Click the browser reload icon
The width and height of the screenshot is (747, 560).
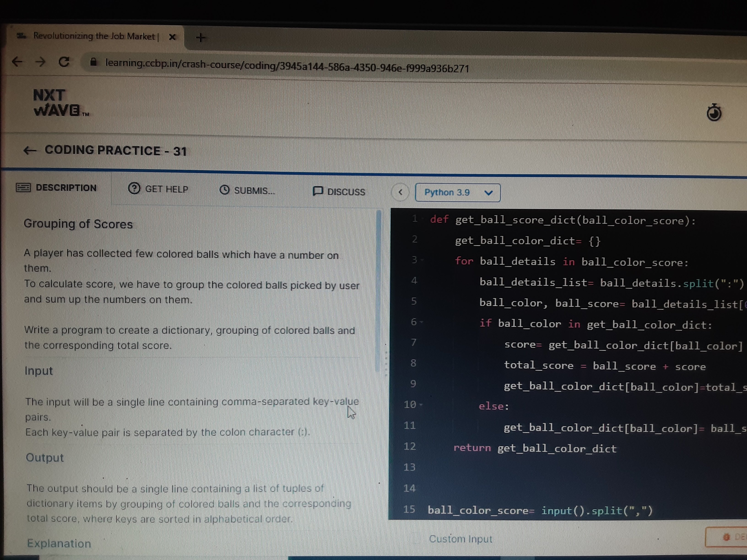(x=64, y=62)
